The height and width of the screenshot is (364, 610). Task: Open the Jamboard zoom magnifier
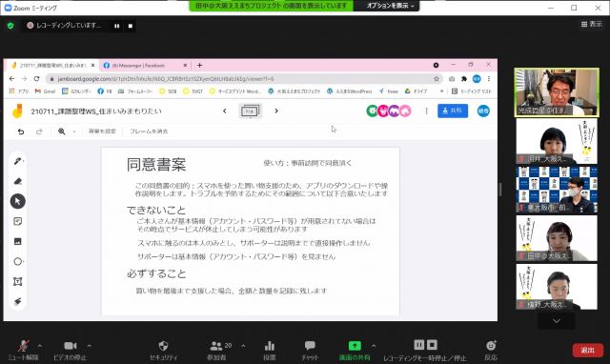[x=61, y=131]
